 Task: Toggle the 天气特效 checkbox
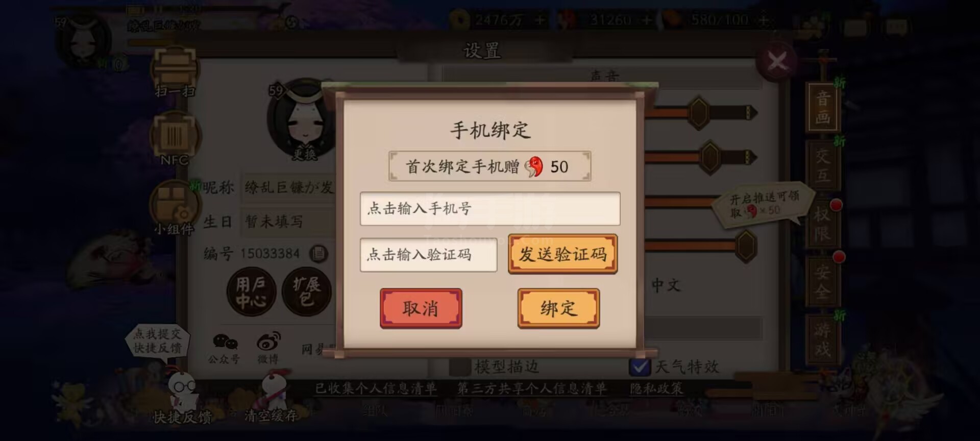640,366
